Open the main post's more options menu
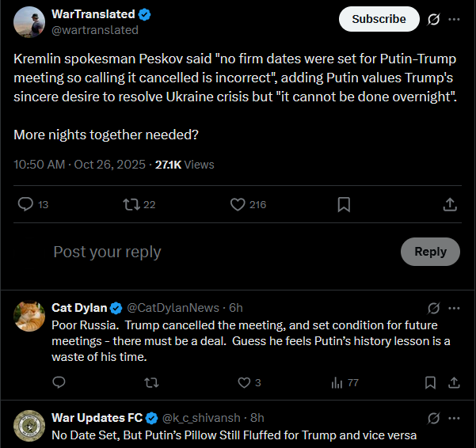 [x=454, y=19]
